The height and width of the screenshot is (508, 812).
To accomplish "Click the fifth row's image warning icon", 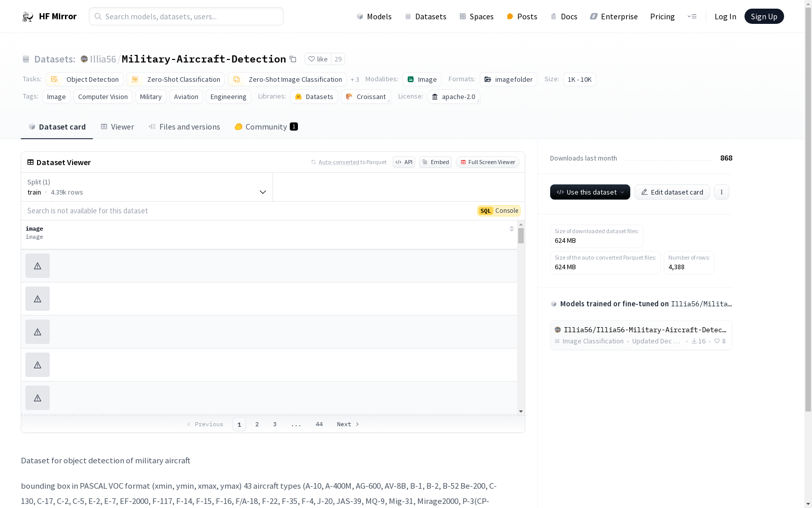I will [x=38, y=398].
